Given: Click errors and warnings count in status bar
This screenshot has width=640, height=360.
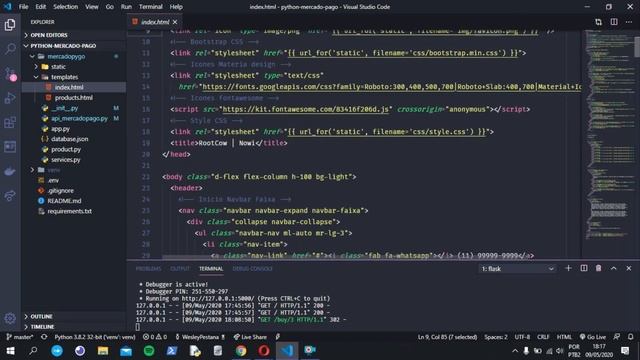Looking at the screenshot, I should pyautogui.click(x=155, y=337).
